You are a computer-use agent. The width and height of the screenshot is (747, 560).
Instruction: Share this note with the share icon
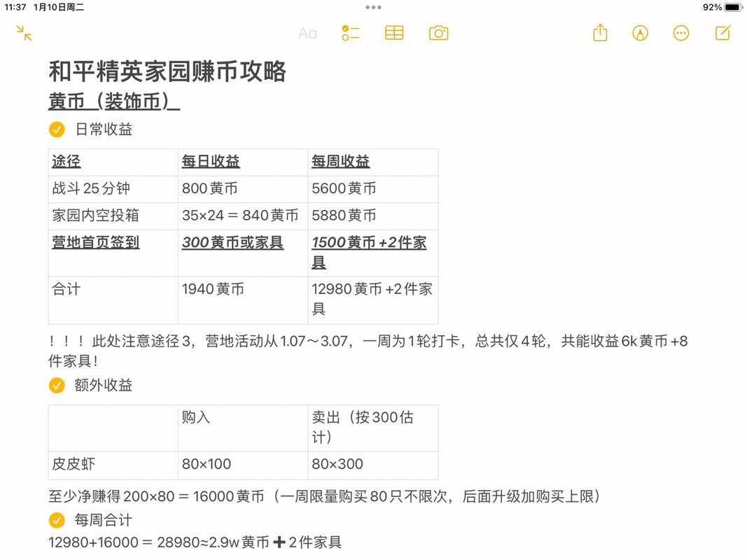(600, 33)
